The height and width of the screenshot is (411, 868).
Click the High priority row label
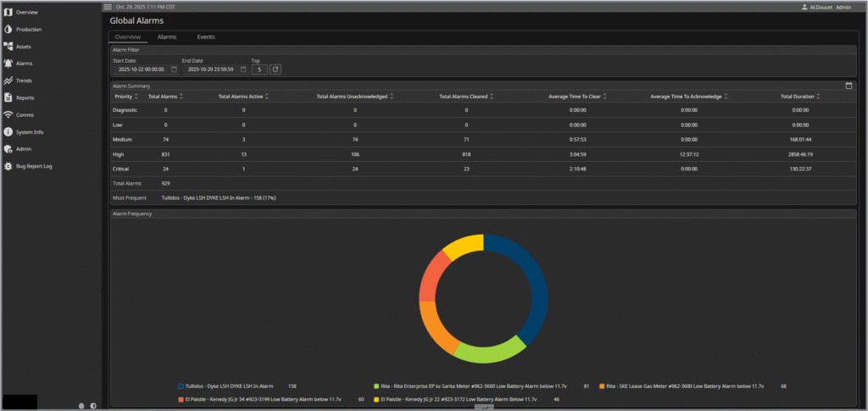118,154
